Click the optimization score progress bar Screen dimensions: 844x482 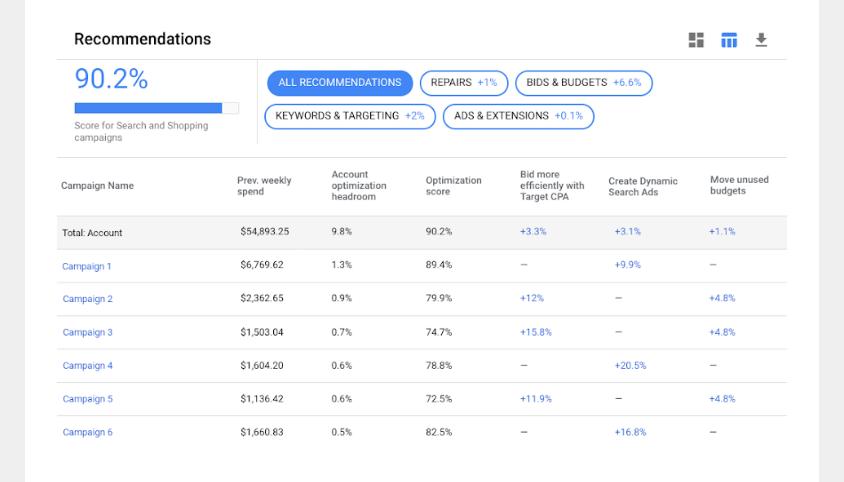coord(156,108)
